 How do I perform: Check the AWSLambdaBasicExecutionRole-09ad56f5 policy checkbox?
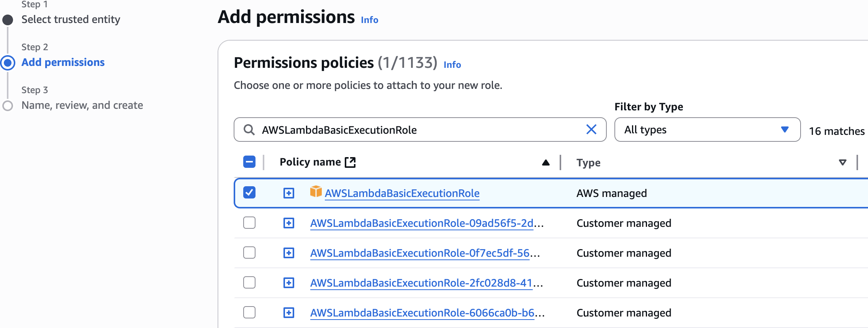pos(249,223)
